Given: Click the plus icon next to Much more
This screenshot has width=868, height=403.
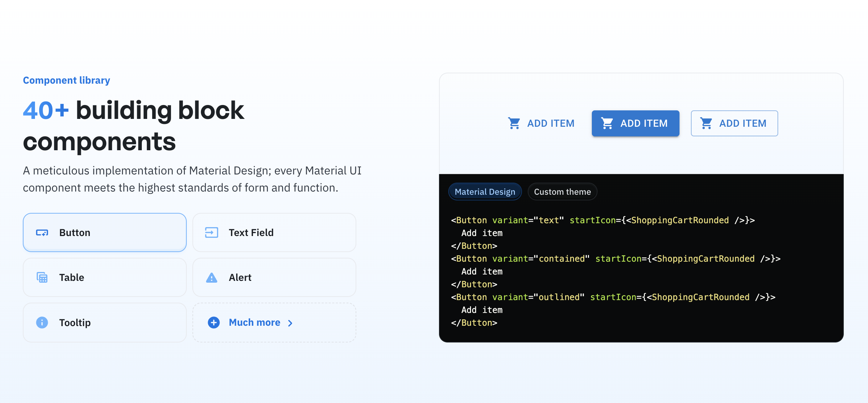Looking at the screenshot, I should point(213,322).
